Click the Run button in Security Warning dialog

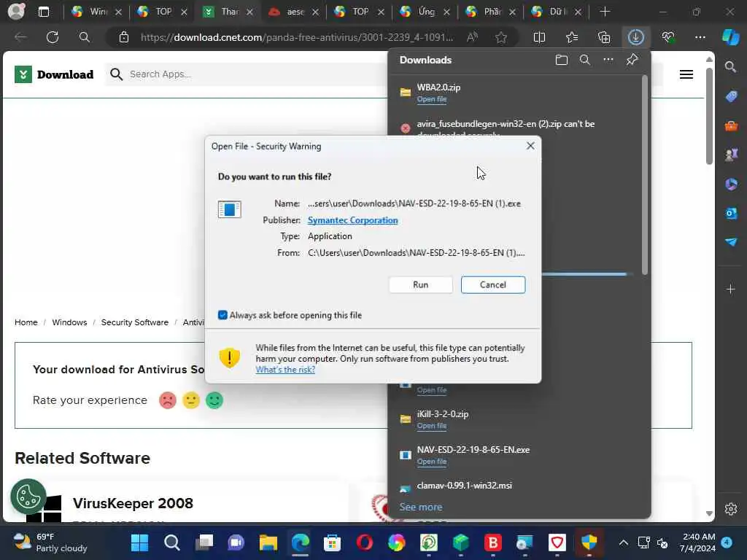(420, 285)
